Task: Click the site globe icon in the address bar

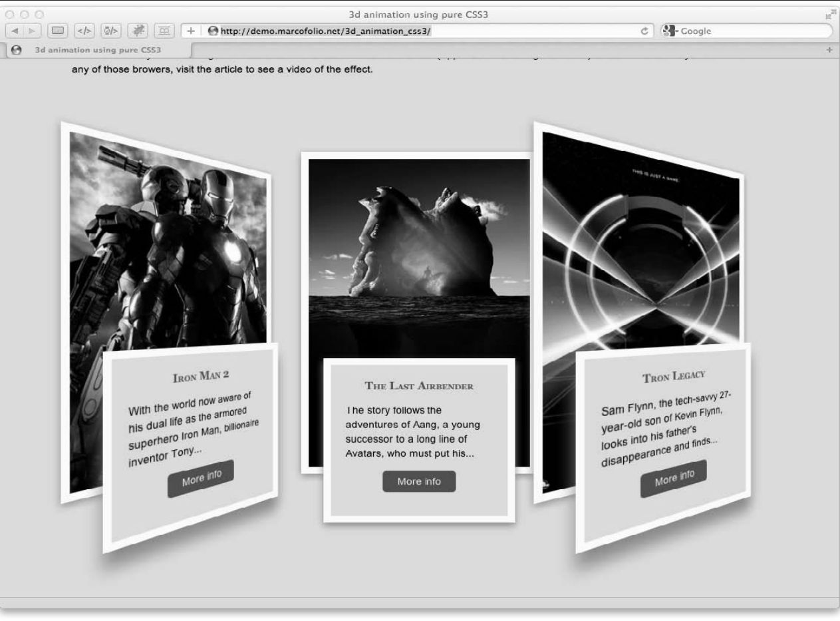Action: point(213,31)
